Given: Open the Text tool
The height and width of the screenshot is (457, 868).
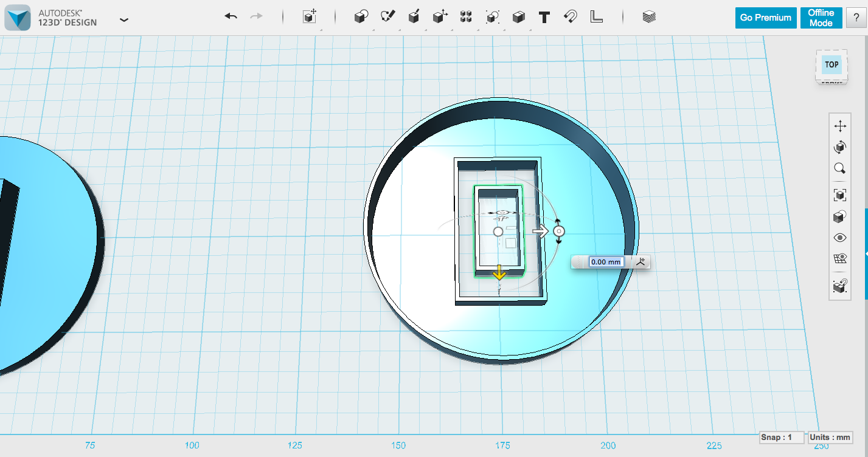Looking at the screenshot, I should (543, 17).
